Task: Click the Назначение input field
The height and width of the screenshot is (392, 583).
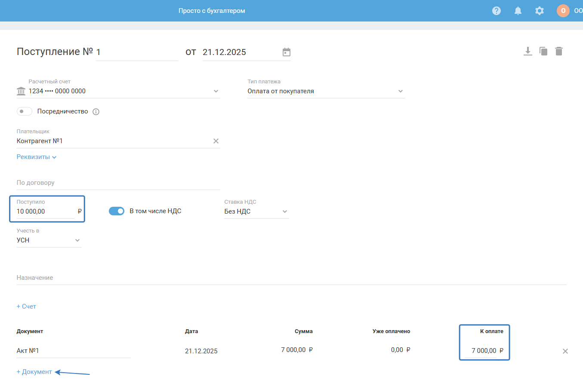Action: coord(291,278)
